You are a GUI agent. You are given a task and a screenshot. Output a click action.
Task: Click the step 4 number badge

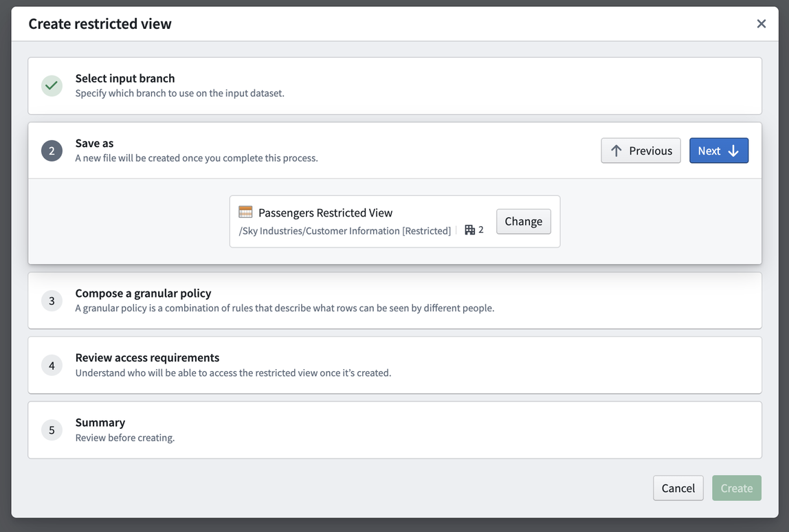point(52,366)
